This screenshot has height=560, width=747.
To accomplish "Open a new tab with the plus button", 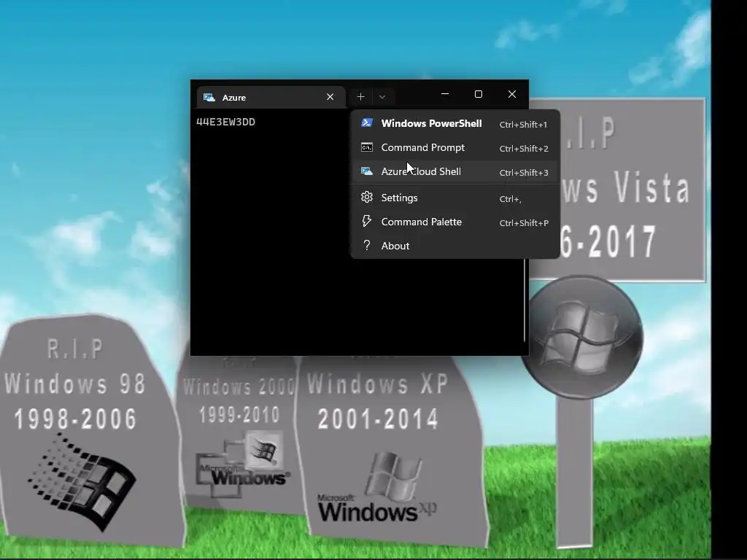I will [x=360, y=97].
